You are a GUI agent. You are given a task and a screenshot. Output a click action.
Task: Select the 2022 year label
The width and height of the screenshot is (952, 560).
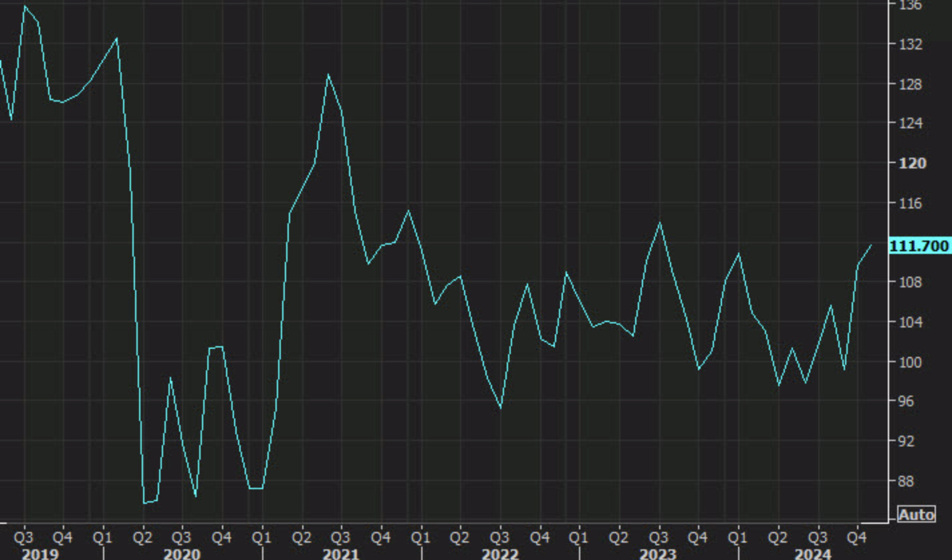[500, 554]
